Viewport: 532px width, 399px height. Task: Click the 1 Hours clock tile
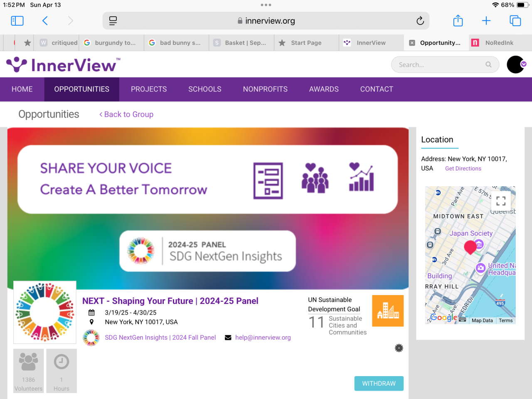click(62, 371)
